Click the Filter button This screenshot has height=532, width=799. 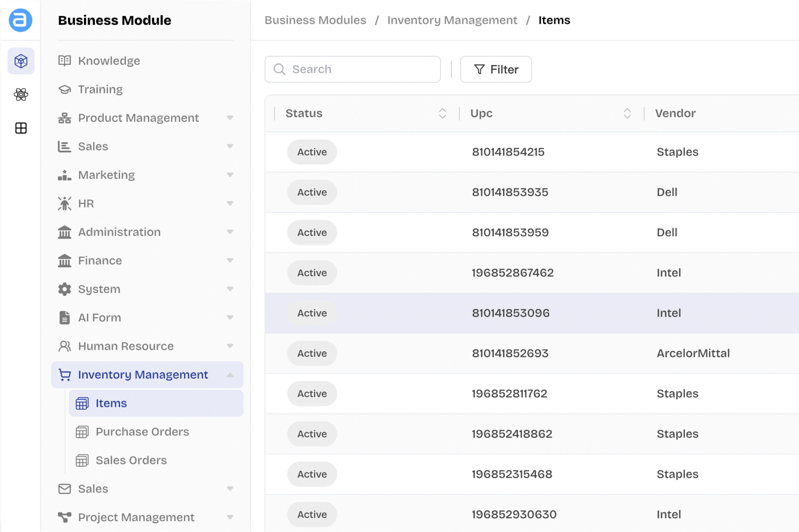click(496, 70)
